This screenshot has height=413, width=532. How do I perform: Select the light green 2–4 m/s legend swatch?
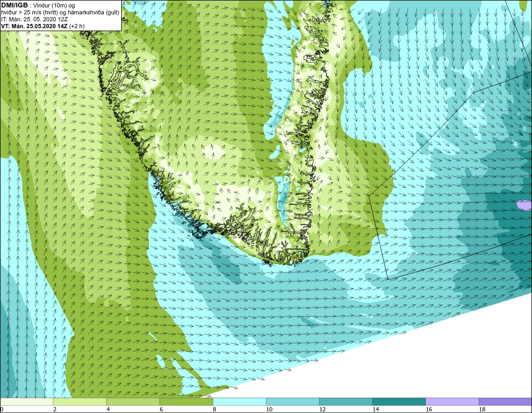pyautogui.click(x=80, y=402)
